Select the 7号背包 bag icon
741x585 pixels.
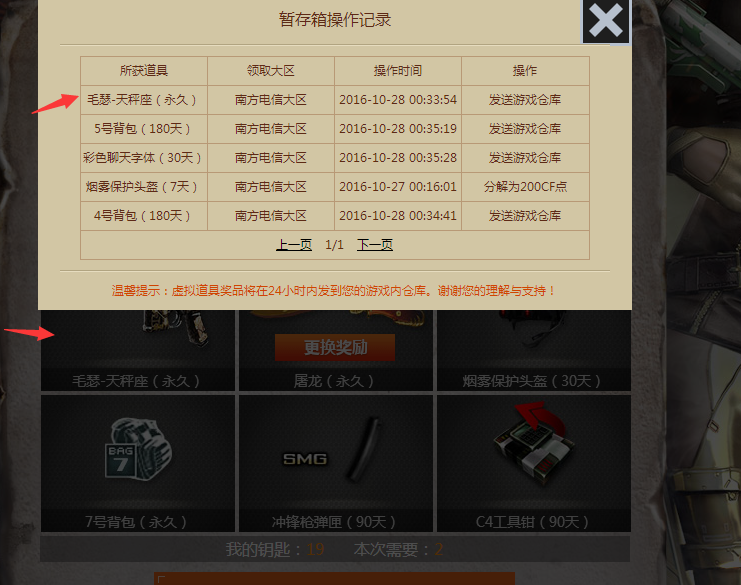pos(138,449)
